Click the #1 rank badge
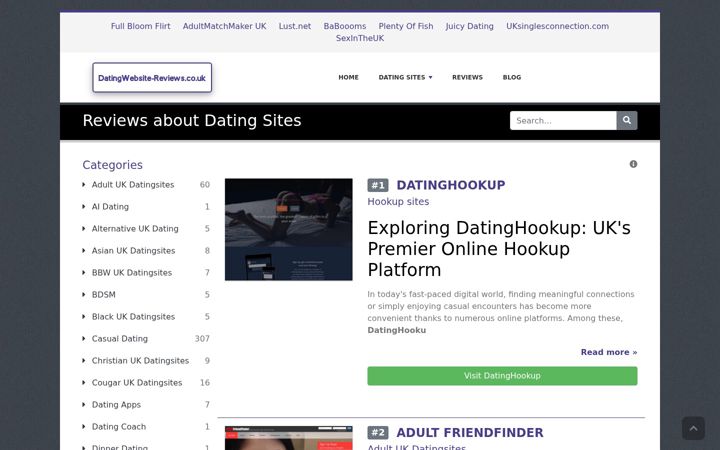This screenshot has height=450, width=720. click(x=378, y=185)
